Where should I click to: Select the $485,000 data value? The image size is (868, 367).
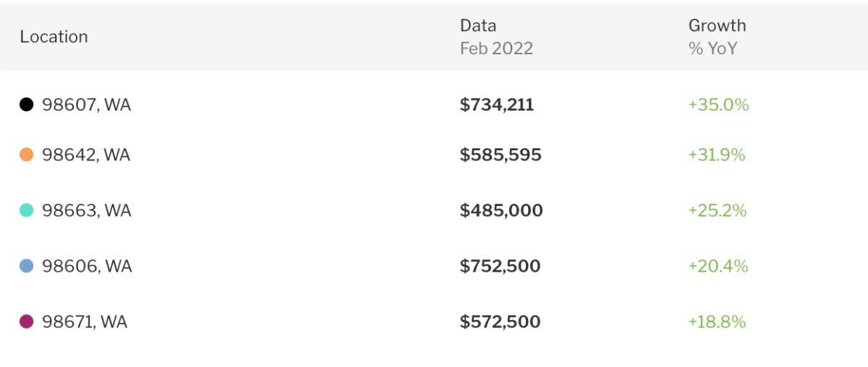click(501, 210)
